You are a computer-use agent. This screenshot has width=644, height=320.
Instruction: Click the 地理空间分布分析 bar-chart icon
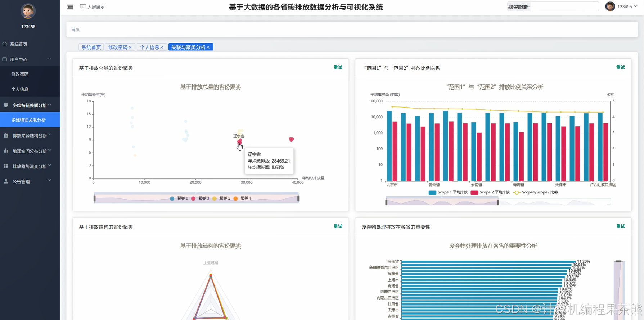pyautogui.click(x=6, y=151)
